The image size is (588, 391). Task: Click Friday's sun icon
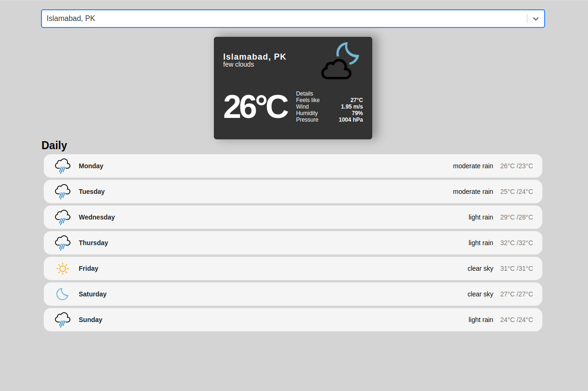[62, 268]
